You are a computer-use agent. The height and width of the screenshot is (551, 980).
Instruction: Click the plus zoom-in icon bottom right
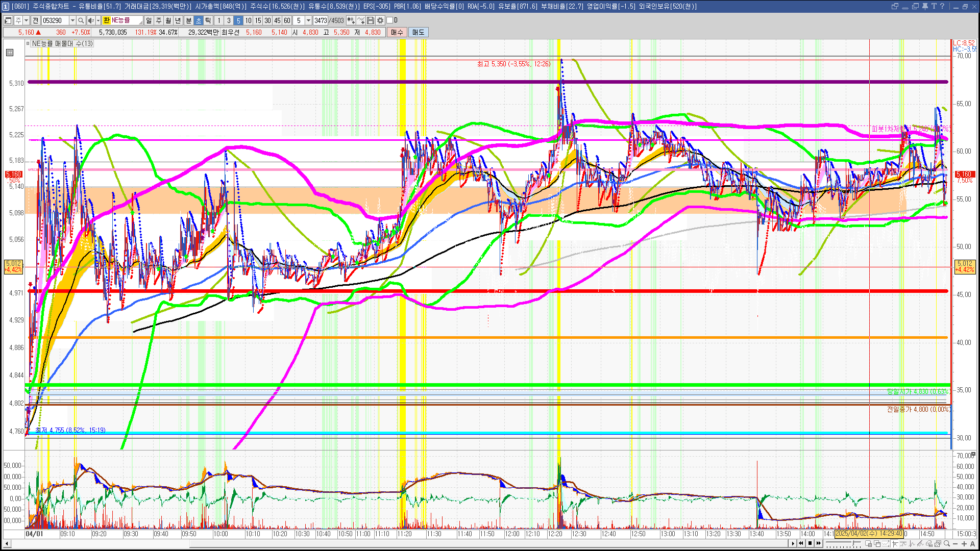(964, 544)
